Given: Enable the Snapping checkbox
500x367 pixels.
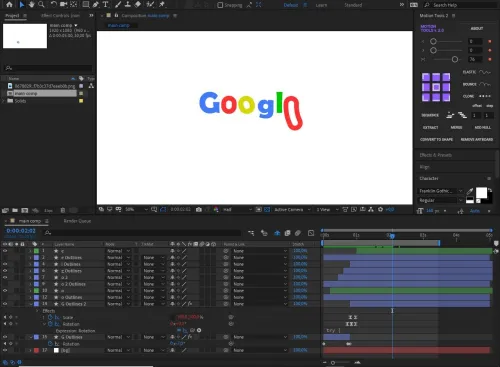Looking at the screenshot, I should point(220,5).
